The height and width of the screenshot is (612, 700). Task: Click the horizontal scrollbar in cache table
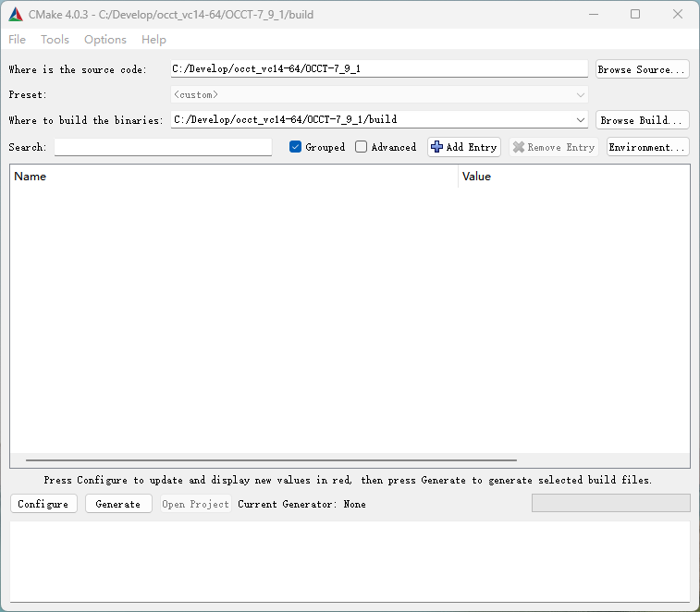click(271, 459)
